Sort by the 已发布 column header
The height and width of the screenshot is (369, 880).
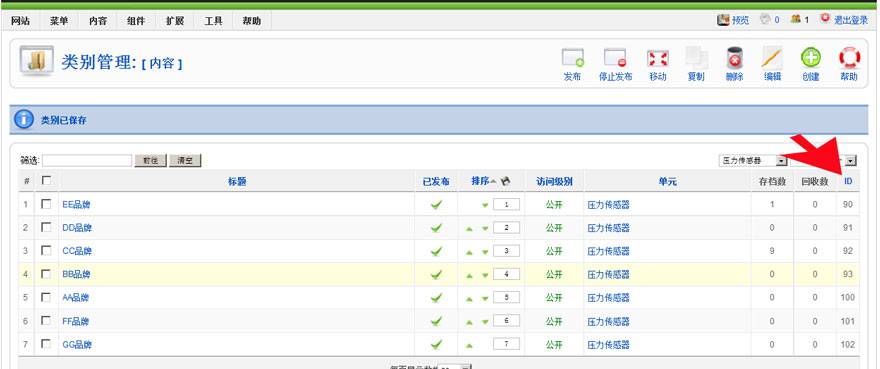coord(436,181)
